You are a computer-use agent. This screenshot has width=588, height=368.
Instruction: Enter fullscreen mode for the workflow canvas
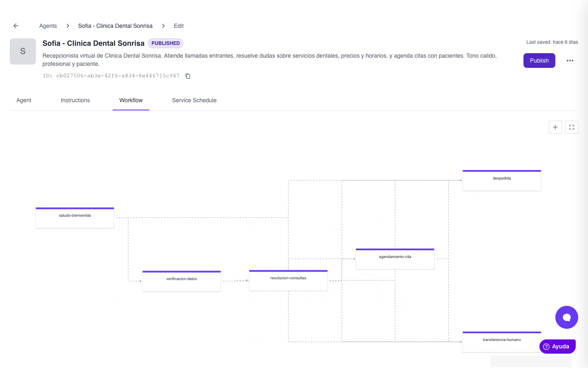click(571, 127)
